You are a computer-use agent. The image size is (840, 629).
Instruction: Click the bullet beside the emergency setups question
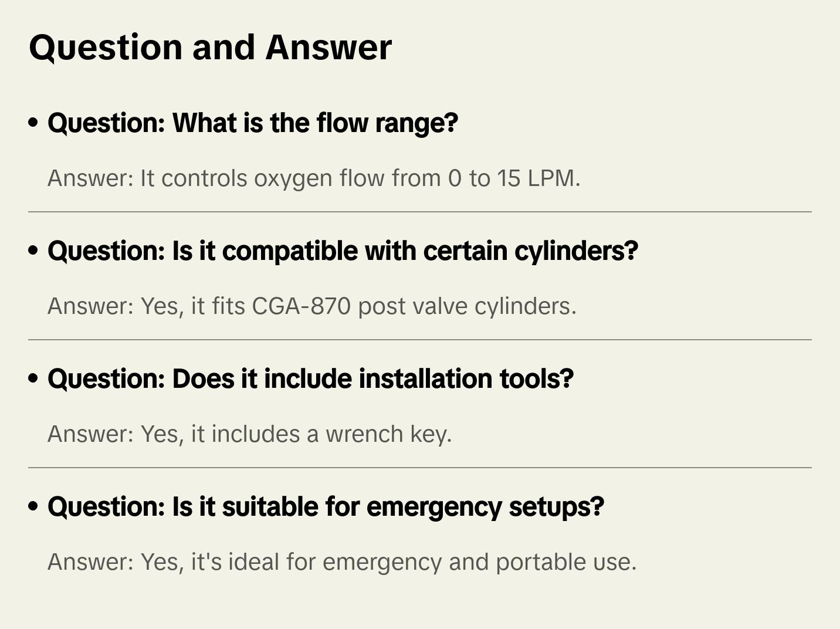click(x=33, y=507)
